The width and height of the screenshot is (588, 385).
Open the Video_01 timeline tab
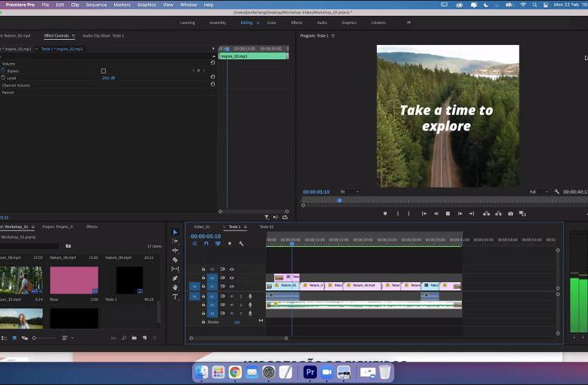202,227
